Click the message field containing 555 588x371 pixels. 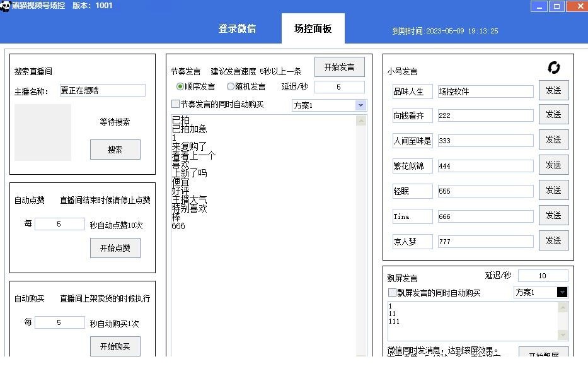(x=486, y=191)
